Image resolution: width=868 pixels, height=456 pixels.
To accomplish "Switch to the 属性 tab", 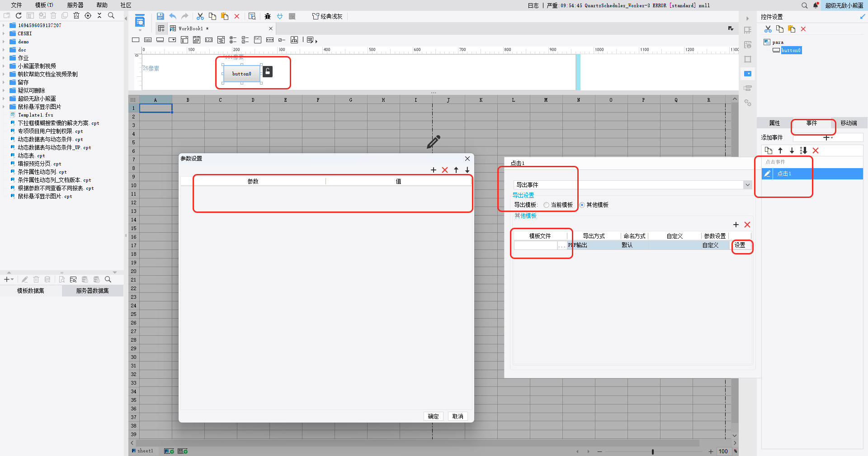I will (774, 123).
